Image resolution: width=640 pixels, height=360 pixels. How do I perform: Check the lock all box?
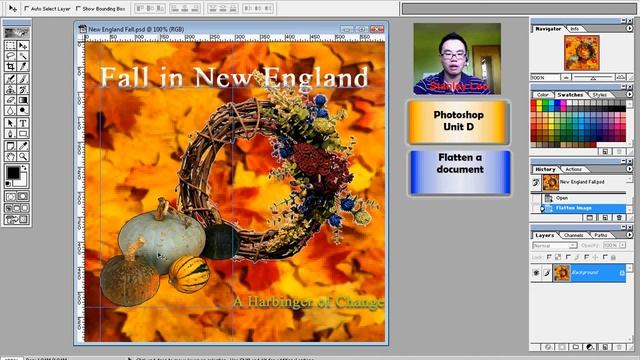tap(605, 257)
